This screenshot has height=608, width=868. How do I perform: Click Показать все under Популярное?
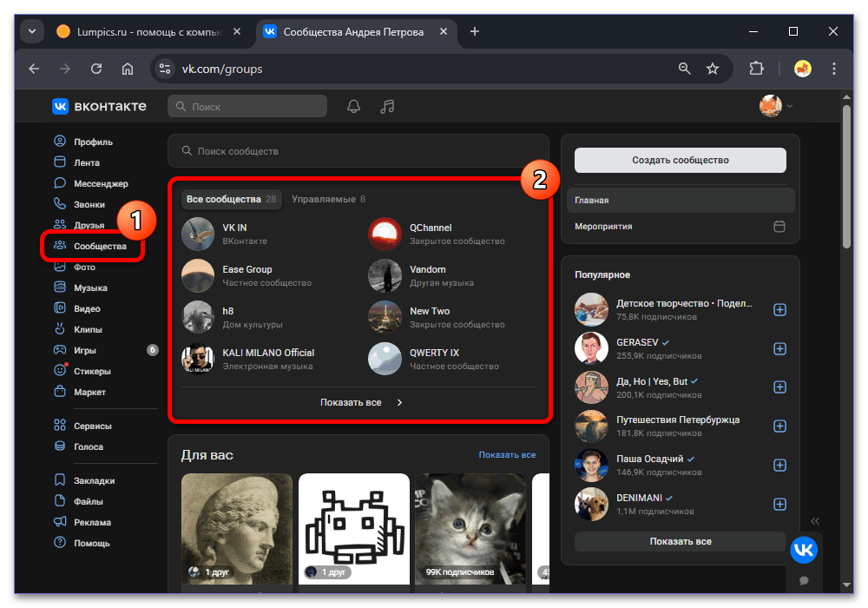[x=681, y=541]
